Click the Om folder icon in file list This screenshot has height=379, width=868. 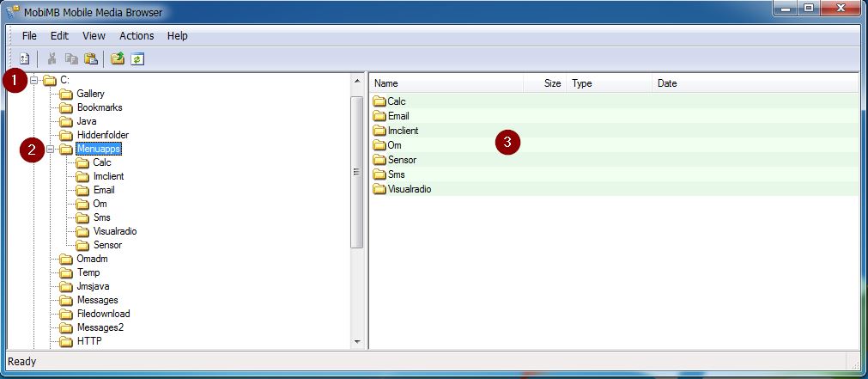379,145
